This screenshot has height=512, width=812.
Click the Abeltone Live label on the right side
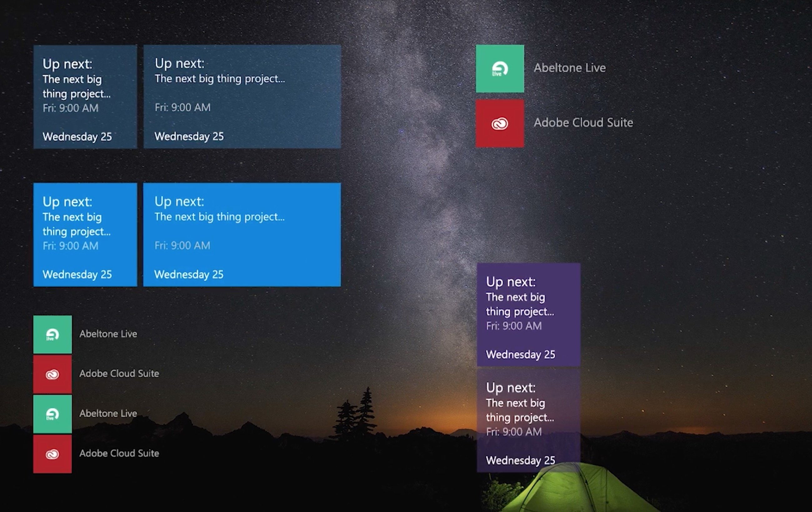(570, 68)
